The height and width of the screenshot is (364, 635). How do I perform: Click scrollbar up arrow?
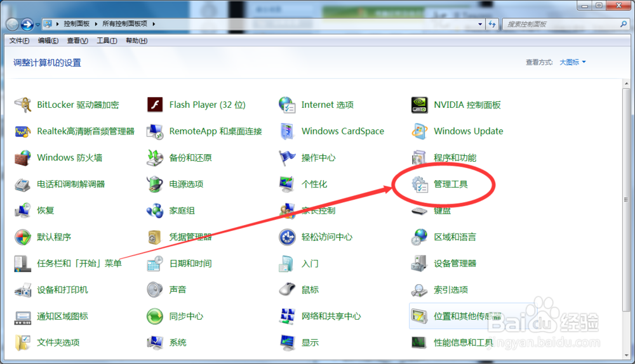pyautogui.click(x=627, y=83)
